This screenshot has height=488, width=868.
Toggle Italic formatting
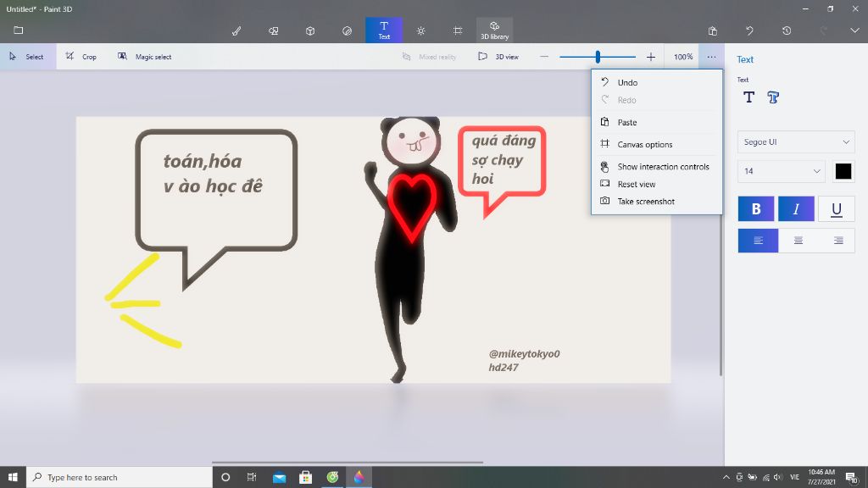coord(796,208)
